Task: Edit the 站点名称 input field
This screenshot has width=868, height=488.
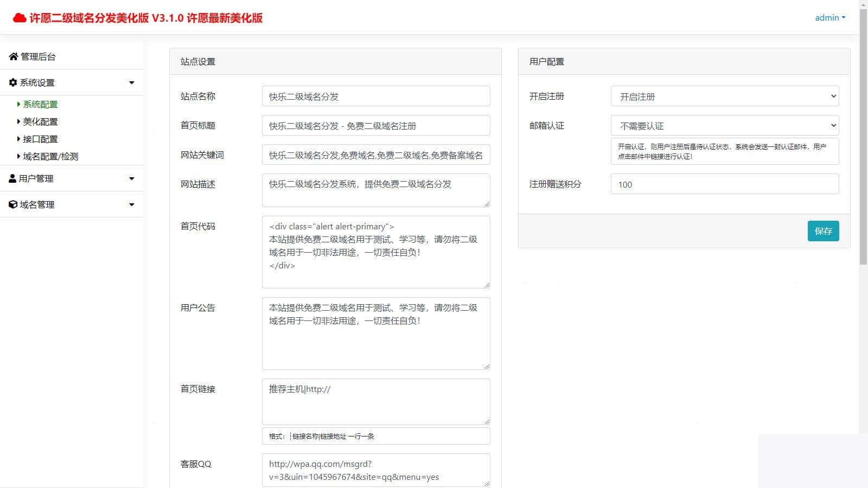Action: tap(375, 96)
